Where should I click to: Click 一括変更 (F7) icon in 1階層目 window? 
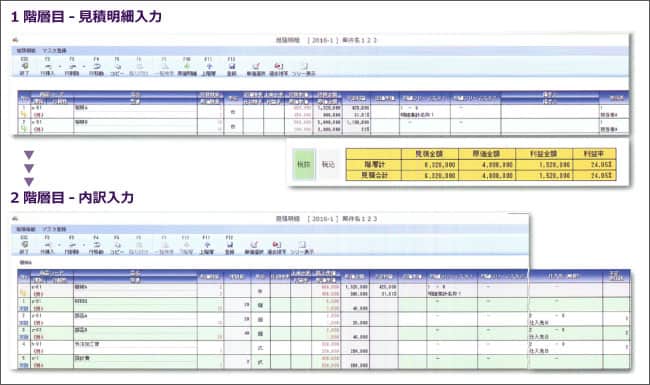tap(165, 66)
